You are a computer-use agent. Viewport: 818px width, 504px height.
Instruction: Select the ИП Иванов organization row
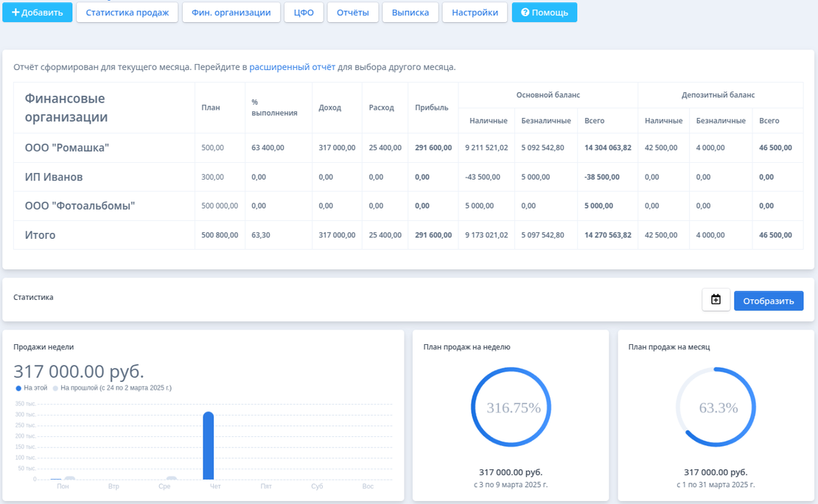click(x=54, y=177)
